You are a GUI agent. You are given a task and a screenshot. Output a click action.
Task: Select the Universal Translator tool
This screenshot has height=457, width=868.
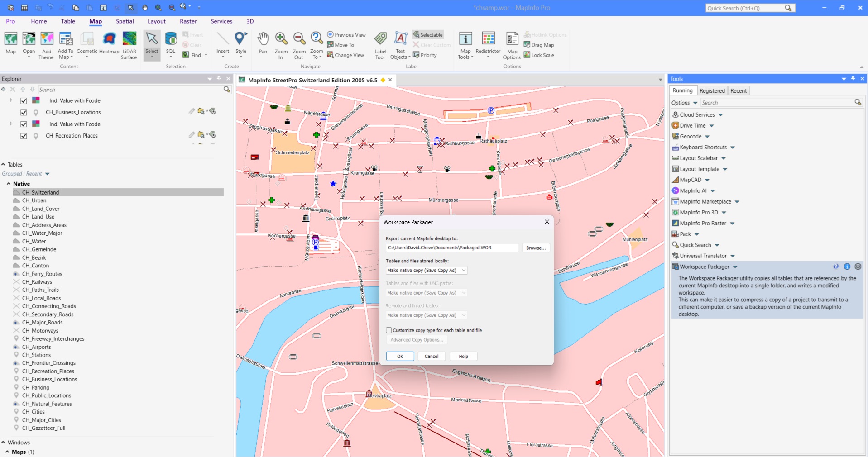coord(703,256)
